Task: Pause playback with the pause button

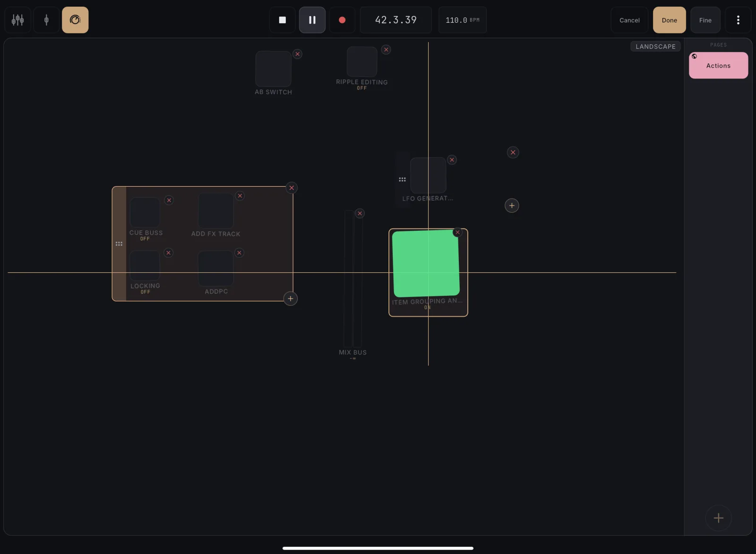Action: click(x=312, y=20)
